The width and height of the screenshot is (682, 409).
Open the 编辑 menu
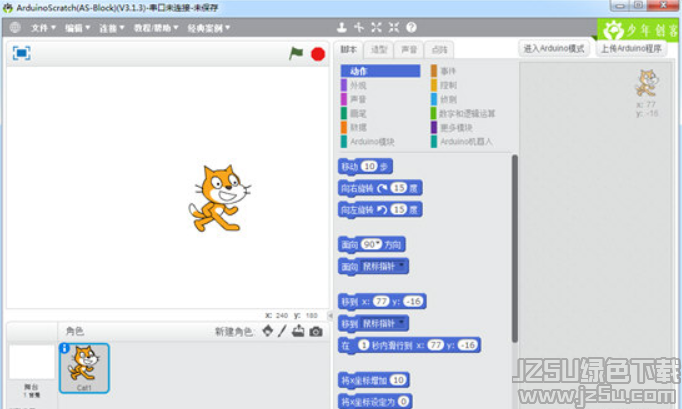(77, 28)
